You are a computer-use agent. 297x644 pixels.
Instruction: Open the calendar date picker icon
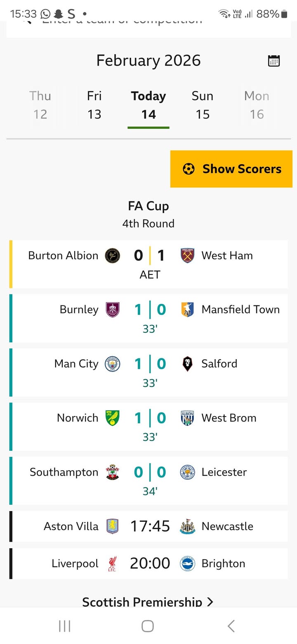(273, 61)
